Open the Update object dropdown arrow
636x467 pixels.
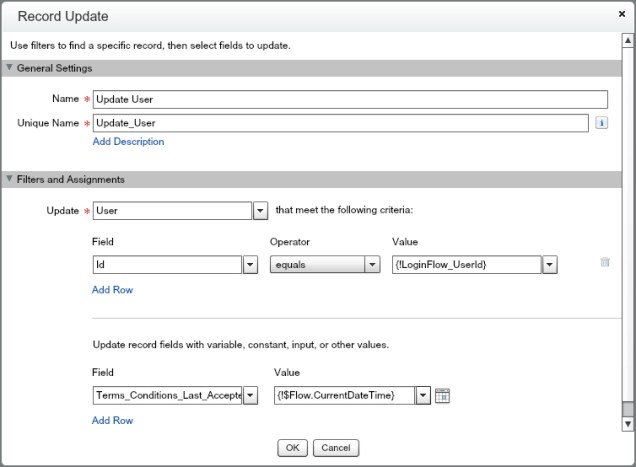coord(260,211)
